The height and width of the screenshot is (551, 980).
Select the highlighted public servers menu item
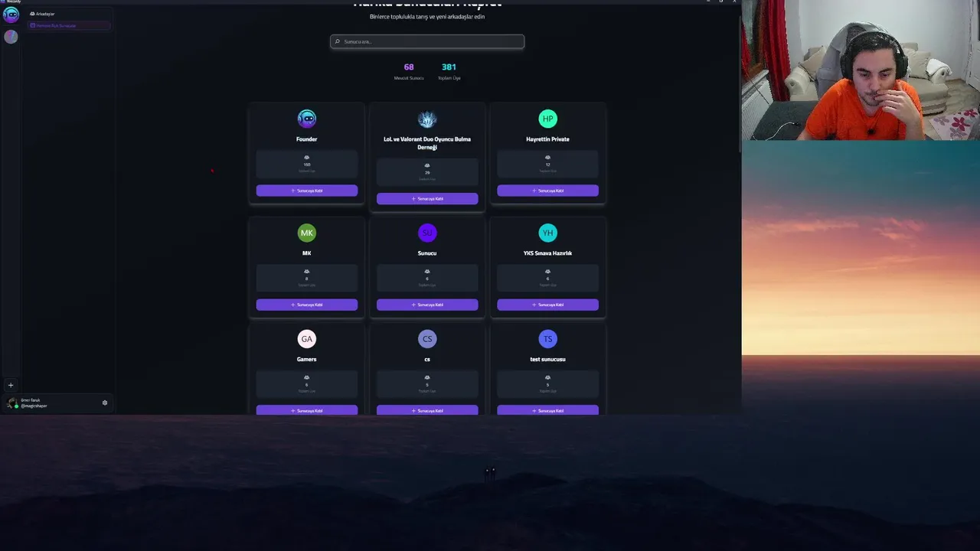click(x=68, y=25)
